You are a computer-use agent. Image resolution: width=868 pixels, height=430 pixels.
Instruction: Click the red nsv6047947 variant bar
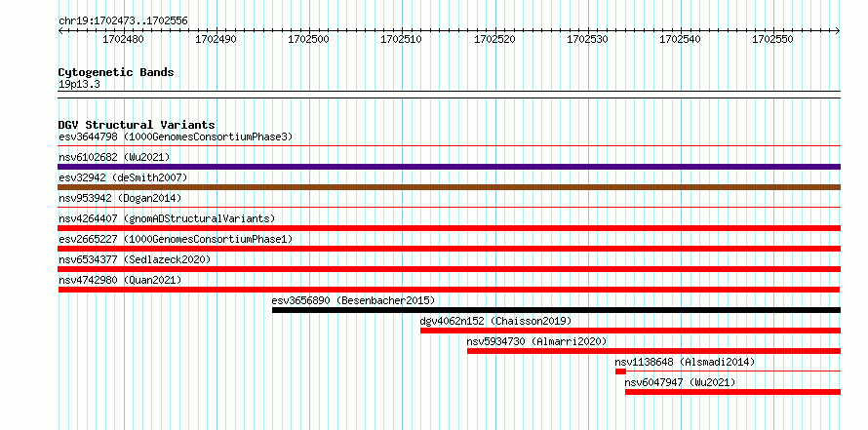point(733,392)
